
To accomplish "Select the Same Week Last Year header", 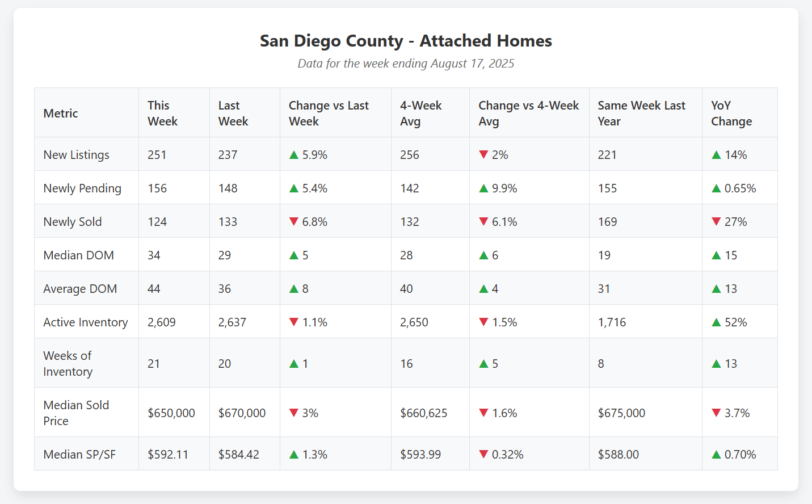I will (x=641, y=114).
